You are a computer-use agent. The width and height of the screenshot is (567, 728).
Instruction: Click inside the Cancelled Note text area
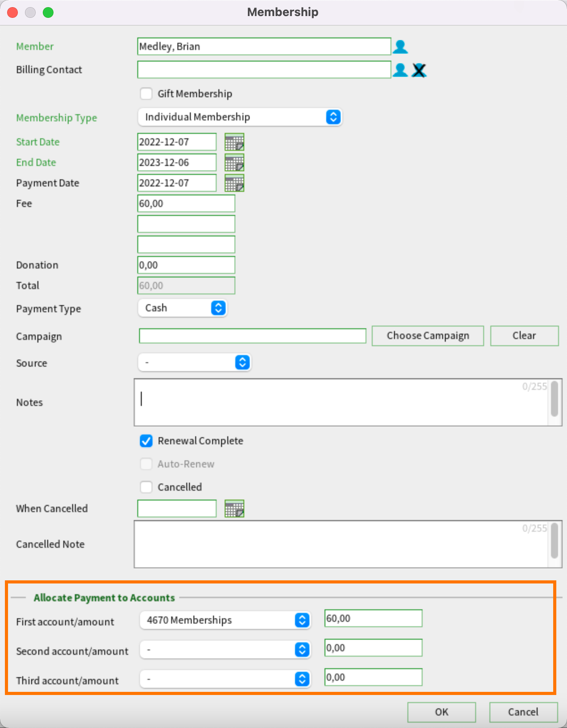(341, 544)
